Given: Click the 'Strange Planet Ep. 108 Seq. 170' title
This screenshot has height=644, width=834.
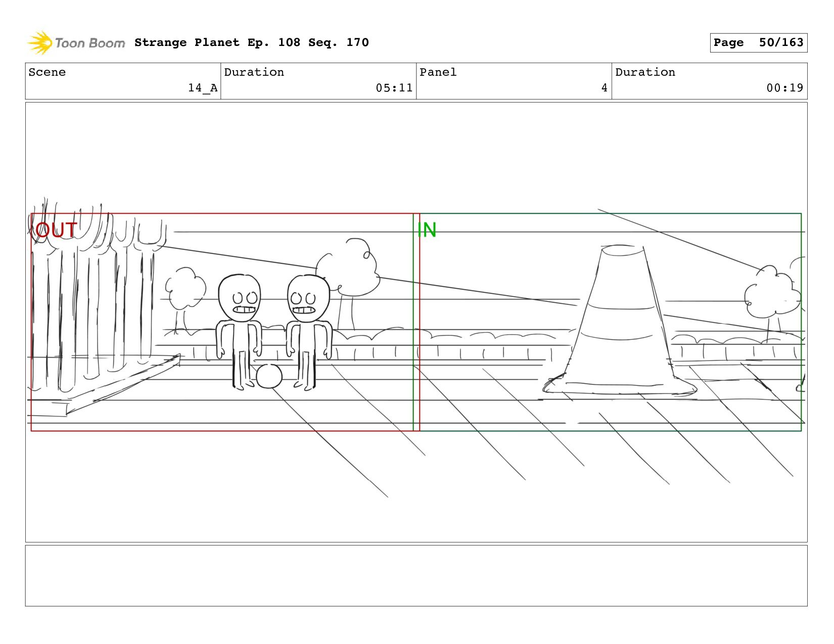Looking at the screenshot, I should (252, 42).
